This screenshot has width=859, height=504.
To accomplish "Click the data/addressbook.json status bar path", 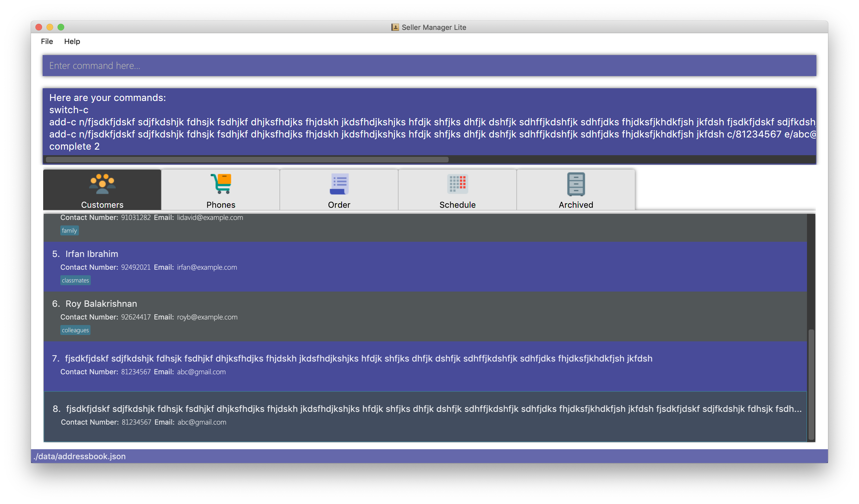I will click(80, 456).
